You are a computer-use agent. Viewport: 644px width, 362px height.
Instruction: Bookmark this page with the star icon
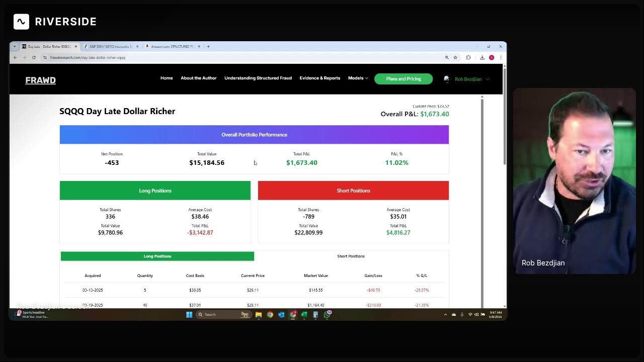click(455, 57)
